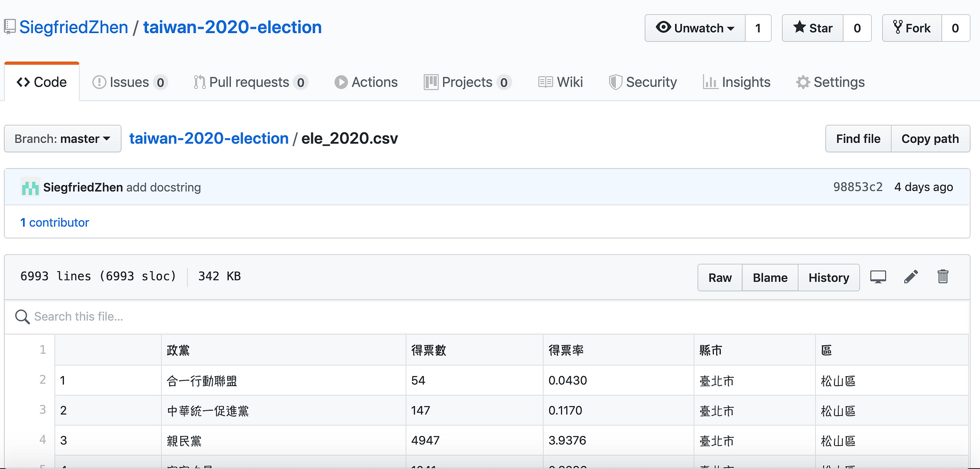The image size is (980, 469).
Task: Click the 3.9376 vote rate cell
Action: click(618, 440)
